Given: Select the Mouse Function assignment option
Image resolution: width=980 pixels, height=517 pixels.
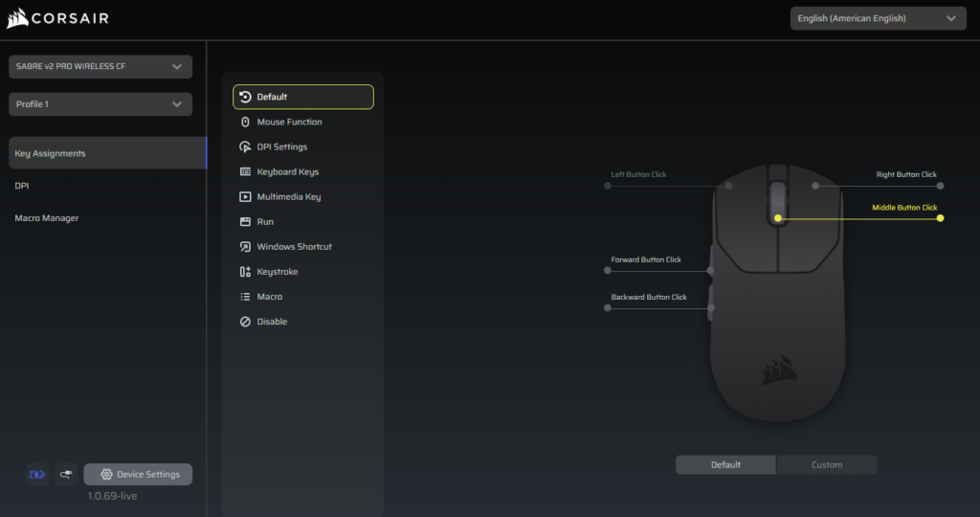Looking at the screenshot, I should [x=289, y=122].
